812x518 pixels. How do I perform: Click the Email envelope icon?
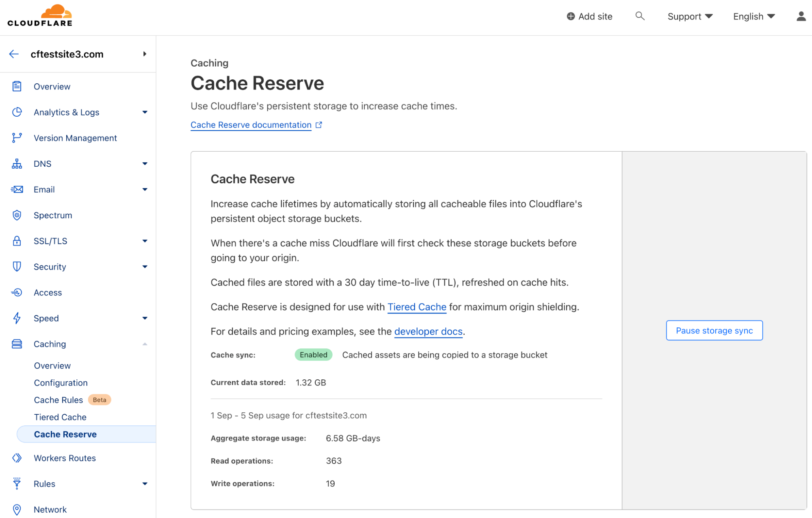pos(17,189)
